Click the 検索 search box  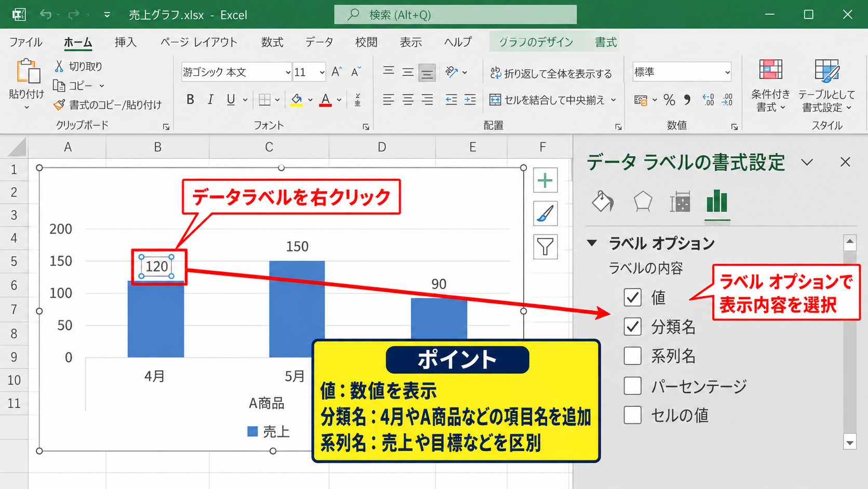[455, 15]
